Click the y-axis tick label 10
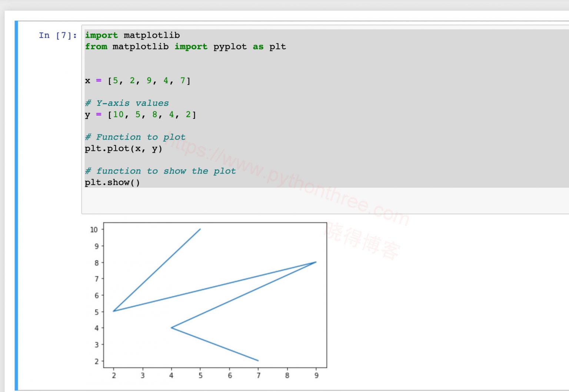 coord(94,229)
